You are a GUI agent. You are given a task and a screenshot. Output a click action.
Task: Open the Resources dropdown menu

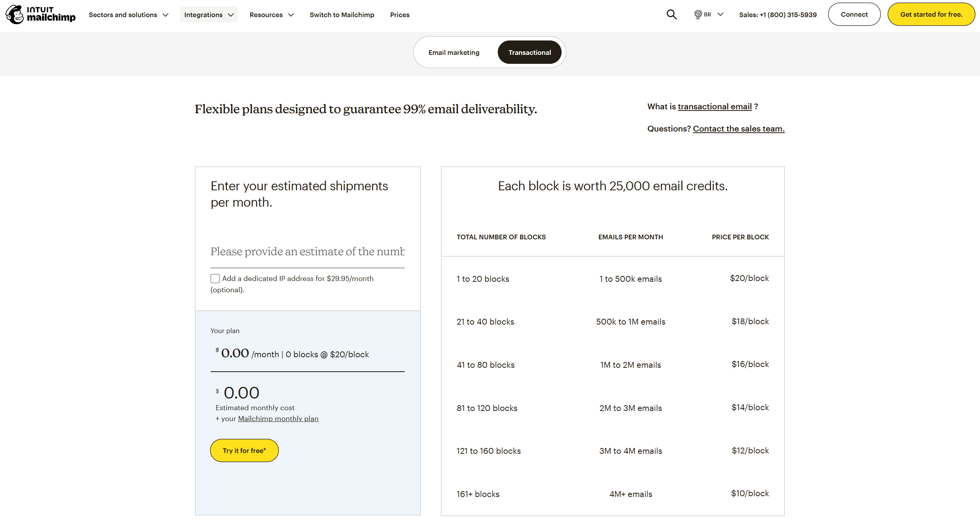tap(271, 14)
